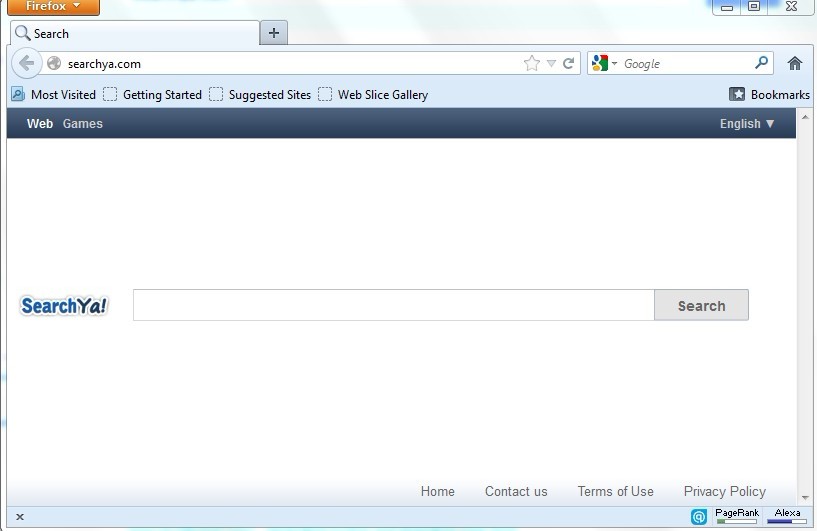817x531 pixels.
Task: Open the Most Visited bookmarks folder
Action: [x=54, y=94]
